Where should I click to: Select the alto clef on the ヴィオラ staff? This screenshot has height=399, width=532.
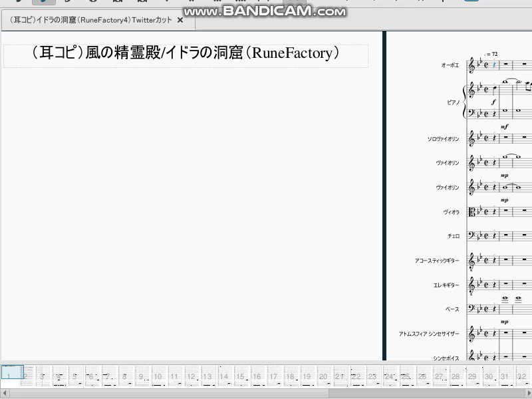471,212
